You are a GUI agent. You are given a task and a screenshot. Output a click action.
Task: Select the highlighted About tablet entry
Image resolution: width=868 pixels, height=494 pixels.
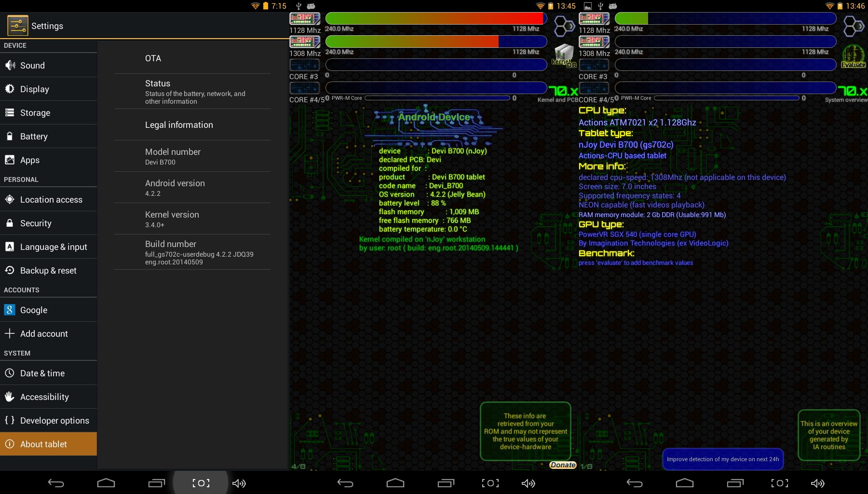click(48, 444)
